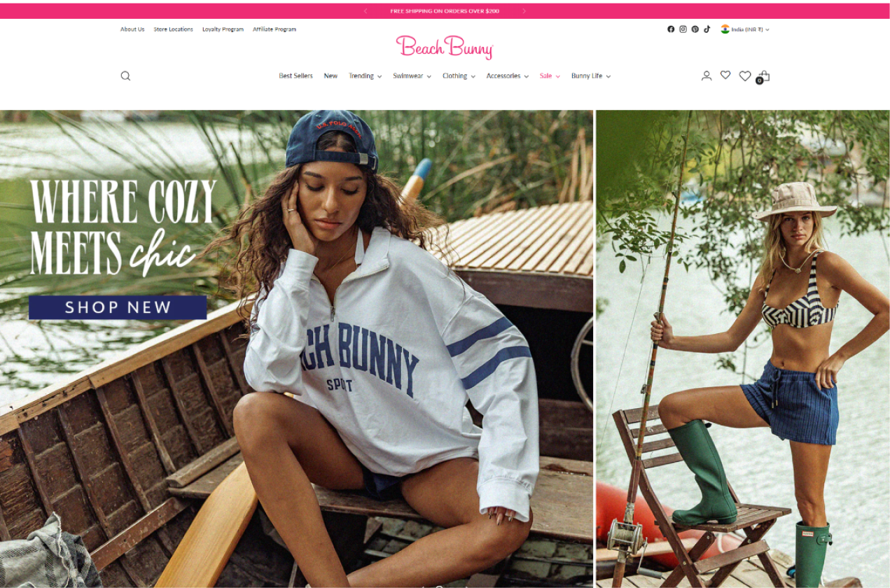Click the SHOP NEW button
The height and width of the screenshot is (588, 890).
point(118,307)
